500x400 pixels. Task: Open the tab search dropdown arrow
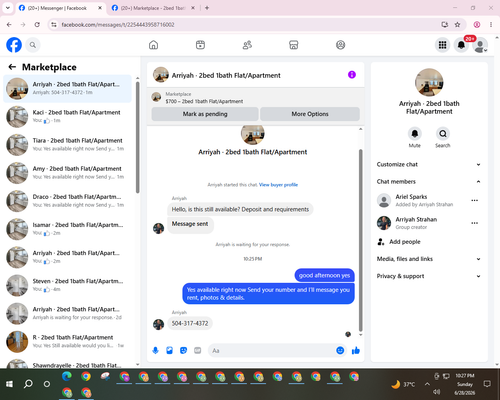8,8
